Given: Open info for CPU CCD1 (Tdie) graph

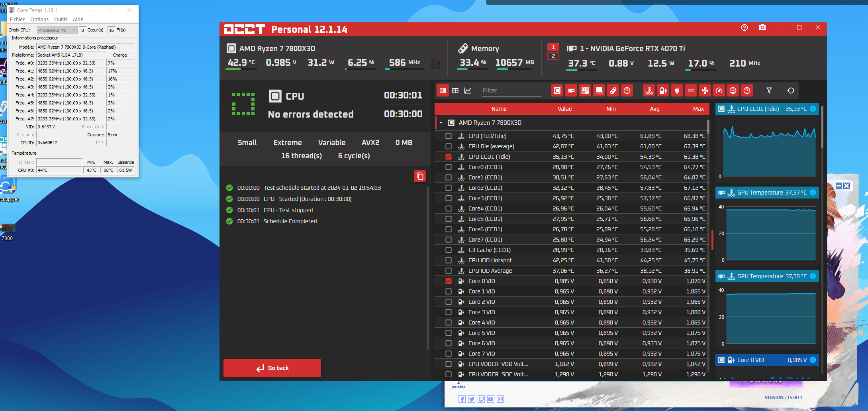Looking at the screenshot, I should click(813, 109).
